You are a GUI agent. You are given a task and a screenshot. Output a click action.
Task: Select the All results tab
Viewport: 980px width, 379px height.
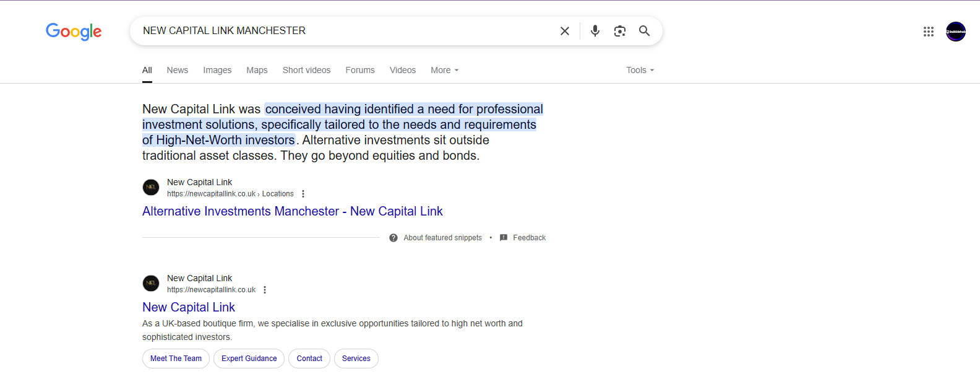click(x=147, y=70)
